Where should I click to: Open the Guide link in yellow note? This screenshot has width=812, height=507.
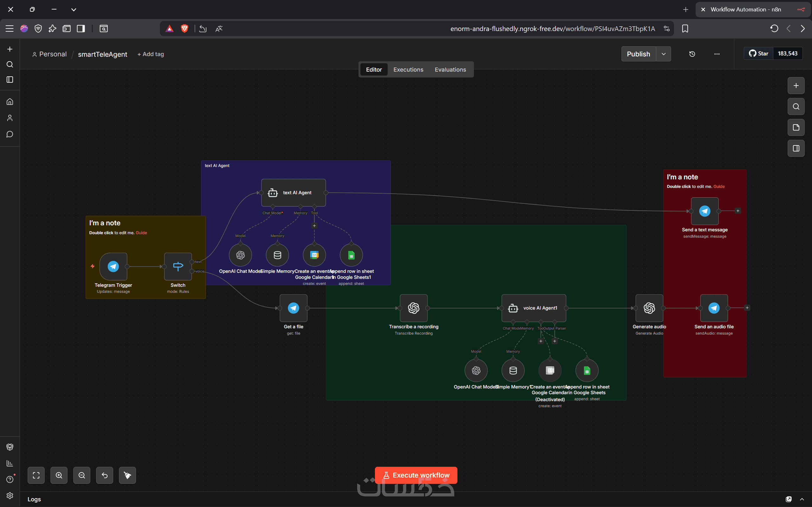[x=141, y=233]
